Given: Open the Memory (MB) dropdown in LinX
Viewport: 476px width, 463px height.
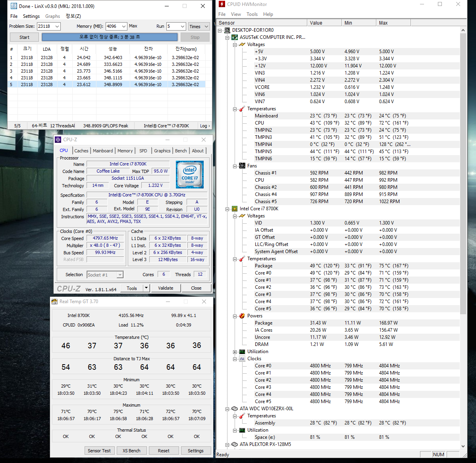Looking at the screenshot, I should (123, 27).
